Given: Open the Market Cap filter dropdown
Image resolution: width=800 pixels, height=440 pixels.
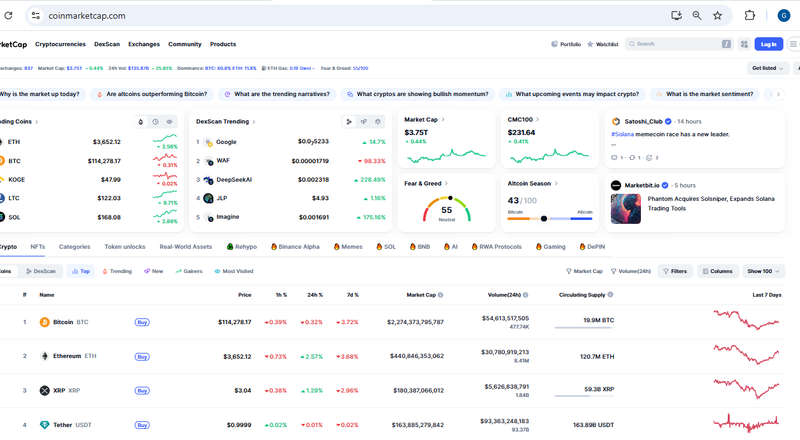Looking at the screenshot, I should pos(584,272).
